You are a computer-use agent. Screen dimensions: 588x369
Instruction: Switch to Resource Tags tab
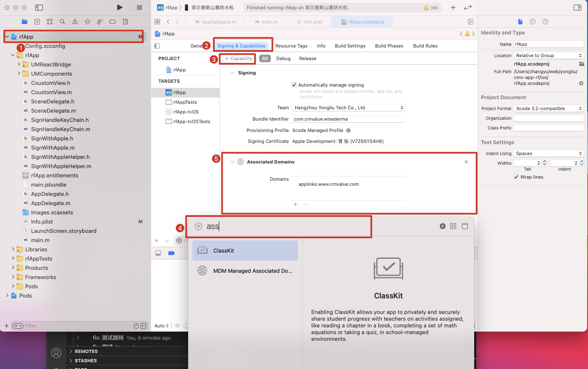point(291,46)
